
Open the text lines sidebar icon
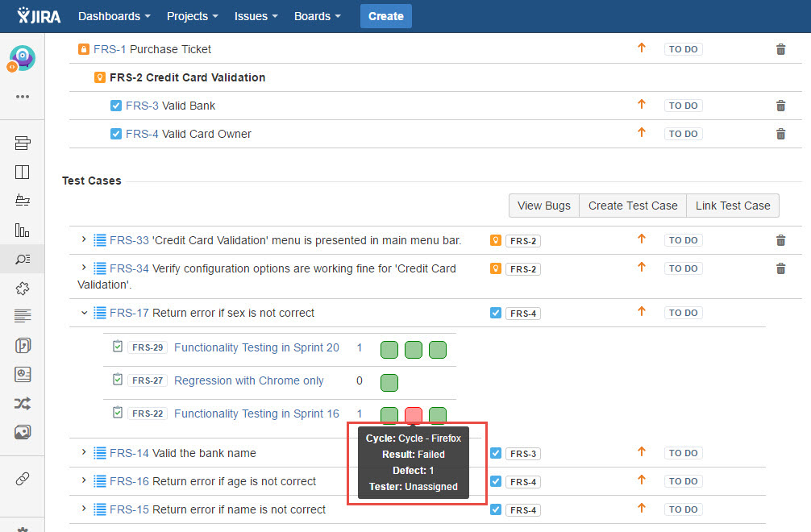[x=23, y=315]
